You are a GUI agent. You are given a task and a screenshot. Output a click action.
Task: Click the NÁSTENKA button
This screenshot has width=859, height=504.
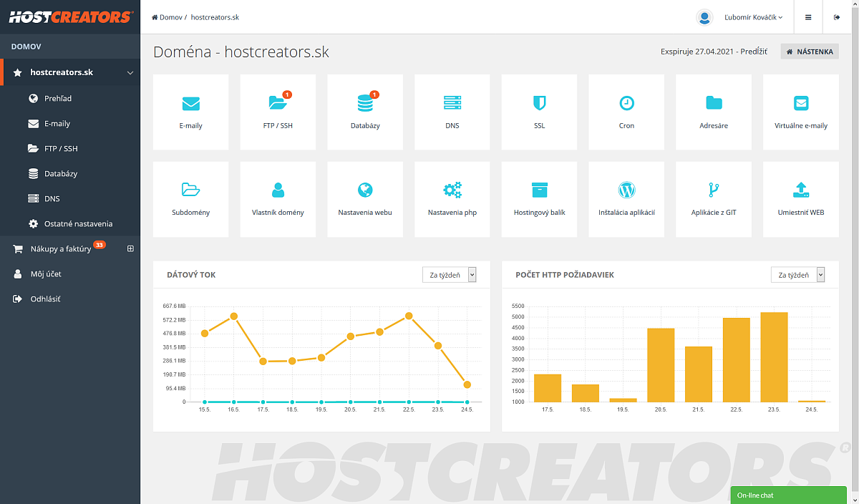click(x=810, y=52)
